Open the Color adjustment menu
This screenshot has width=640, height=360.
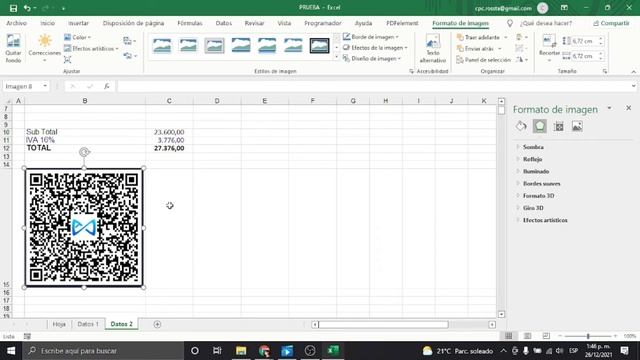coord(78,37)
